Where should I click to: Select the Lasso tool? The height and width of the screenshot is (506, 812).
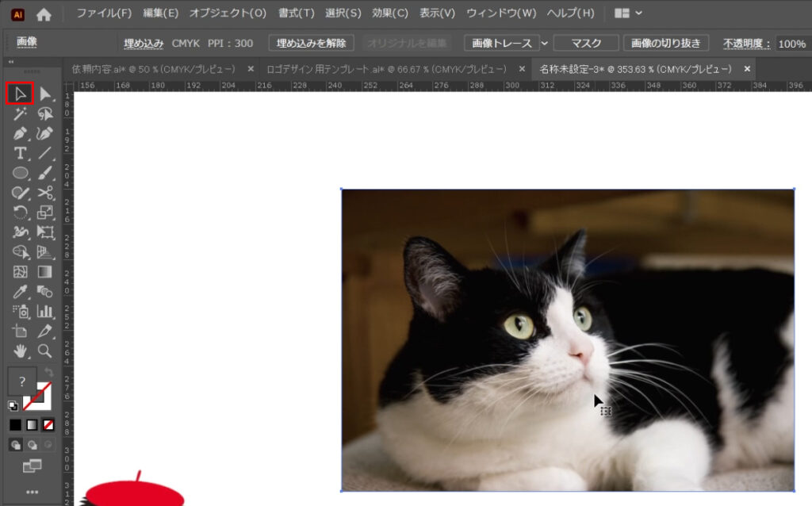tap(45, 113)
